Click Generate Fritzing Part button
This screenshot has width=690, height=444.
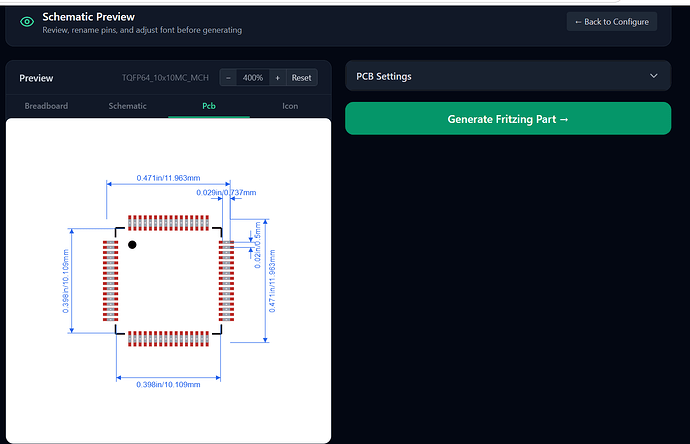coord(508,119)
